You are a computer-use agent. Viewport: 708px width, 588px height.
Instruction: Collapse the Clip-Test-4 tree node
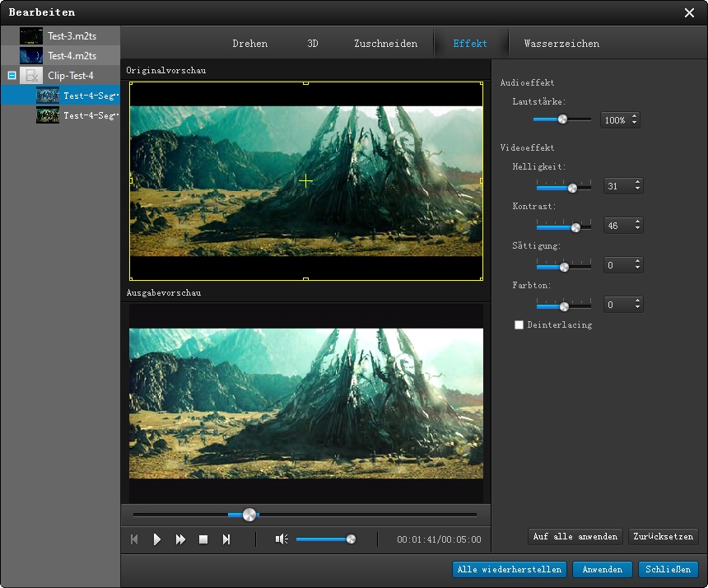point(12,76)
